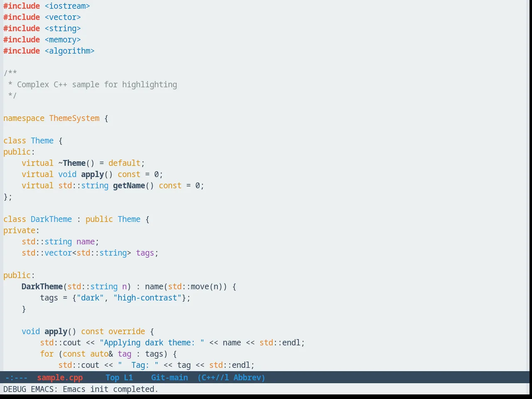Place cursor on '<vector>' include
532x399 pixels.
(63, 17)
